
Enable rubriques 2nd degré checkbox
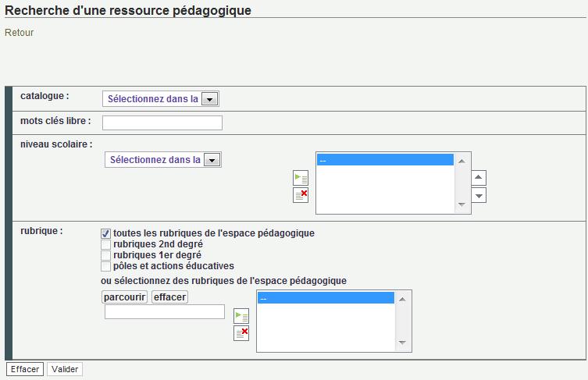105,244
